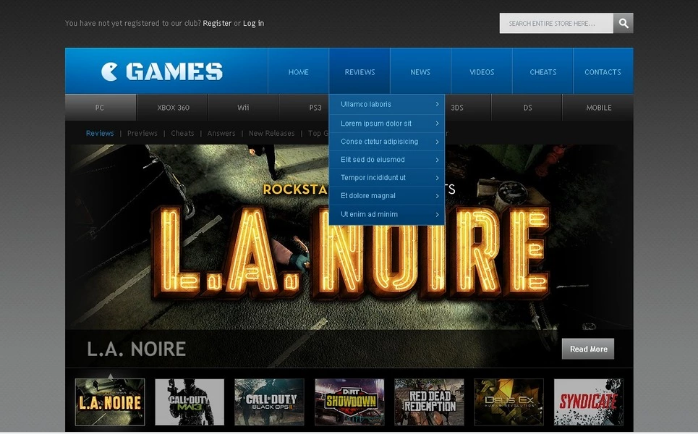Screen dimensions: 698x434
Task: Select the Deus Ex thumbnail
Action: tap(509, 402)
